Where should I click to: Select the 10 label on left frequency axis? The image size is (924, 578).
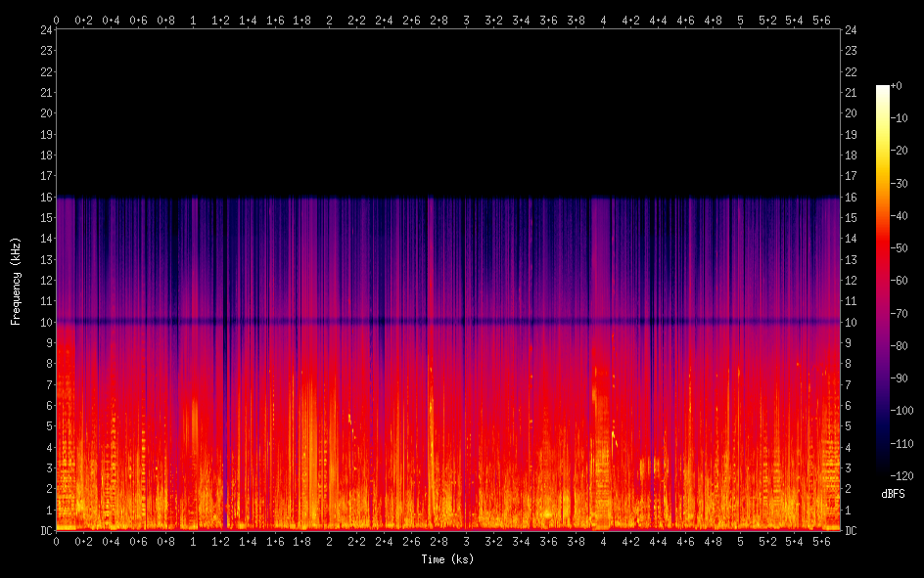45,322
